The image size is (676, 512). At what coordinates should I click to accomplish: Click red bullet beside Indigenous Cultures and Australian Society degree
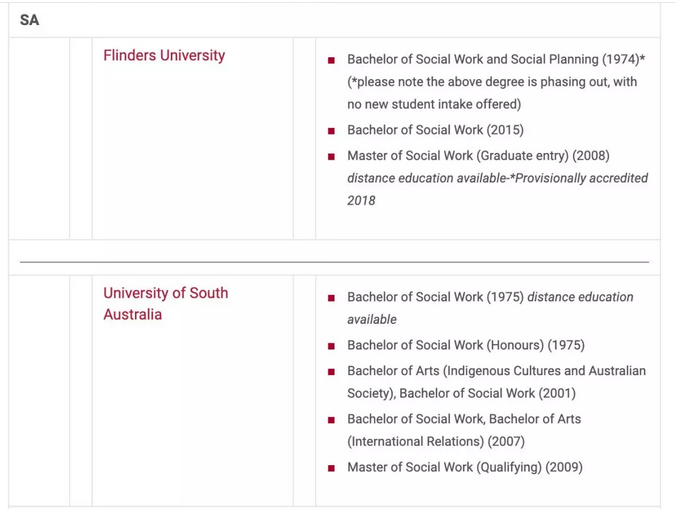click(331, 372)
